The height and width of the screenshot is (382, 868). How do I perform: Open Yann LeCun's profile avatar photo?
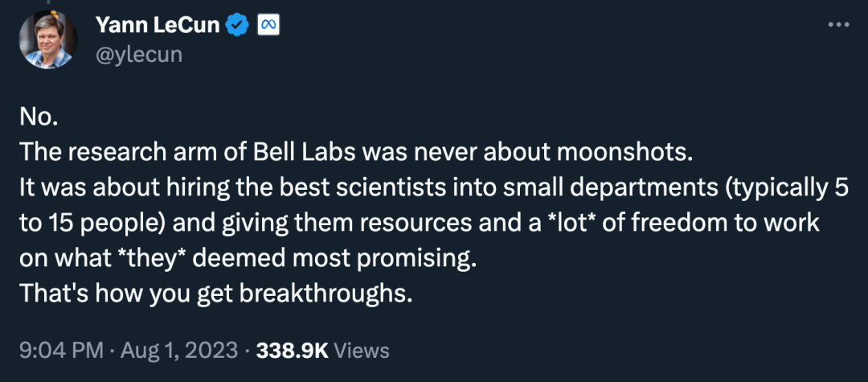pyautogui.click(x=47, y=40)
